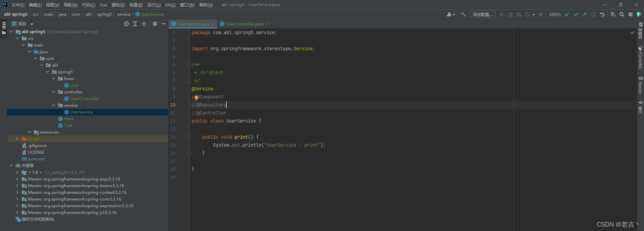Viewport: 644px width, 231px height.
Task: Open the 文件(F) File menu
Action: pyautogui.click(x=18, y=5)
